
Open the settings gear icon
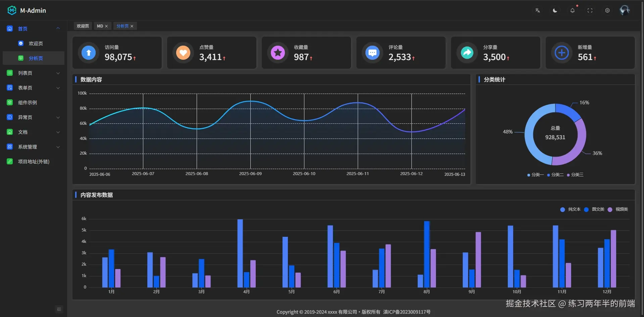tap(607, 10)
